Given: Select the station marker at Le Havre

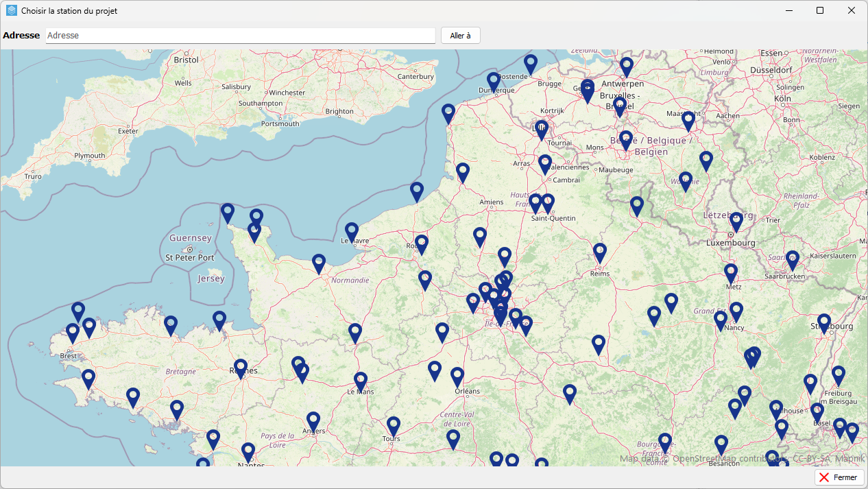Looking at the screenshot, I should 352,232.
